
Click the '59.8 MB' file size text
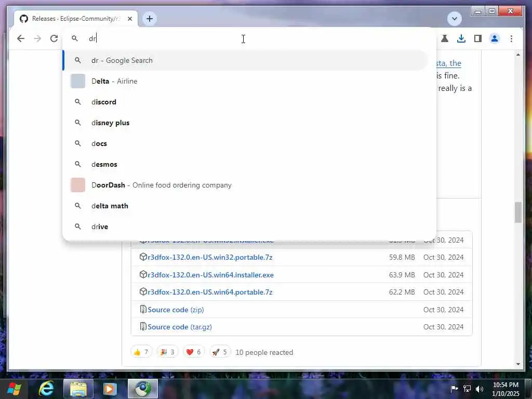point(402,258)
